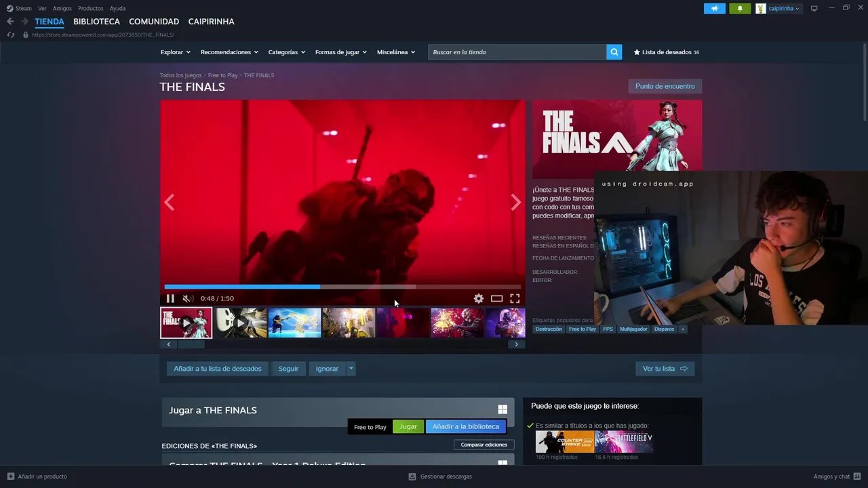This screenshot has height=488, width=868.
Task: Click Añadir a la biblioteca
Action: coord(465,426)
